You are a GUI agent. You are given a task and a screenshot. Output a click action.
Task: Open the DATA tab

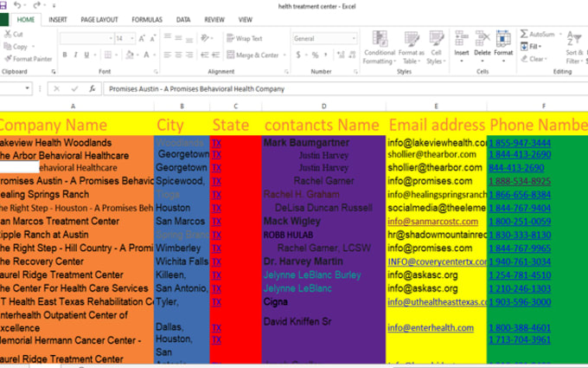click(x=183, y=20)
